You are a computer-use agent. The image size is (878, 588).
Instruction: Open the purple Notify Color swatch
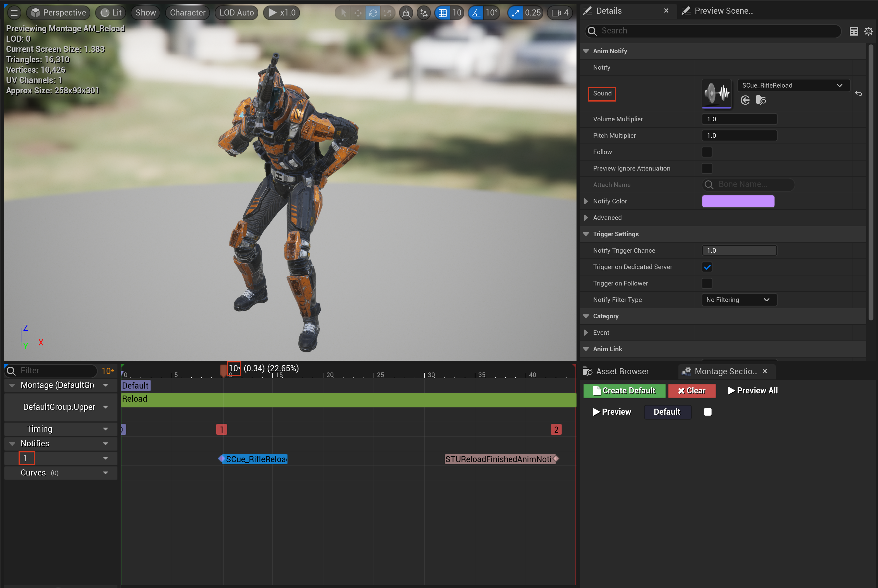pyautogui.click(x=738, y=201)
